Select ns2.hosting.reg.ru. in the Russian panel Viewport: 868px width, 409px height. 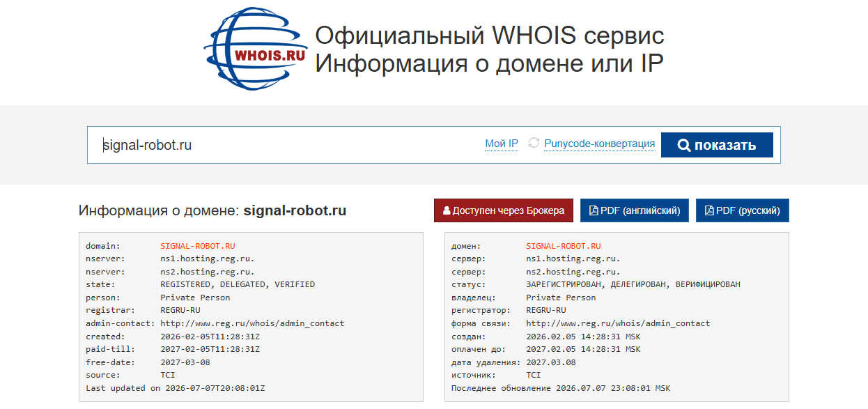[x=573, y=272]
